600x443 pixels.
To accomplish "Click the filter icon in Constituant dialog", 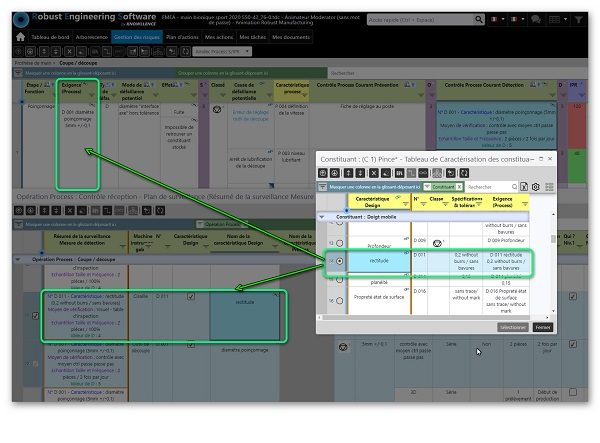I will (323, 187).
